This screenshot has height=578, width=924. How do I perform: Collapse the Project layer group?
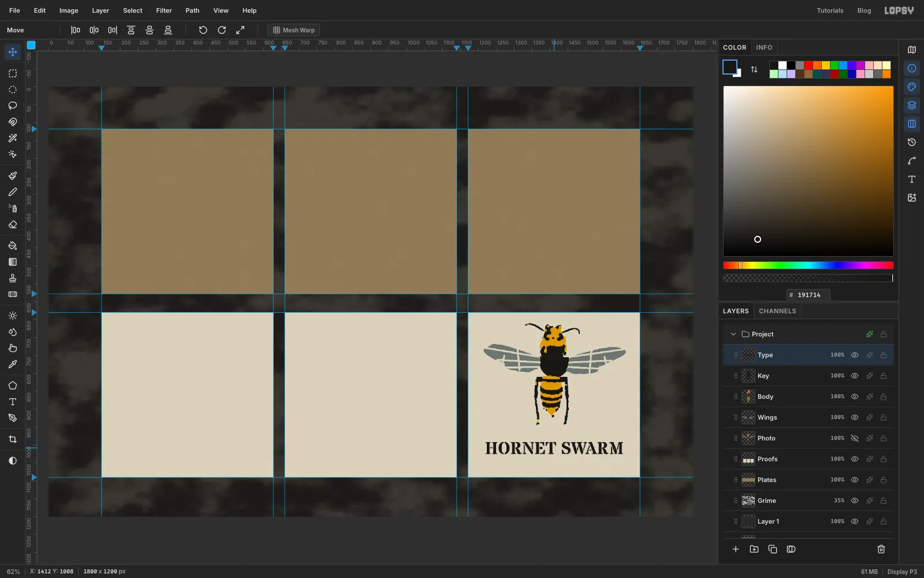733,334
